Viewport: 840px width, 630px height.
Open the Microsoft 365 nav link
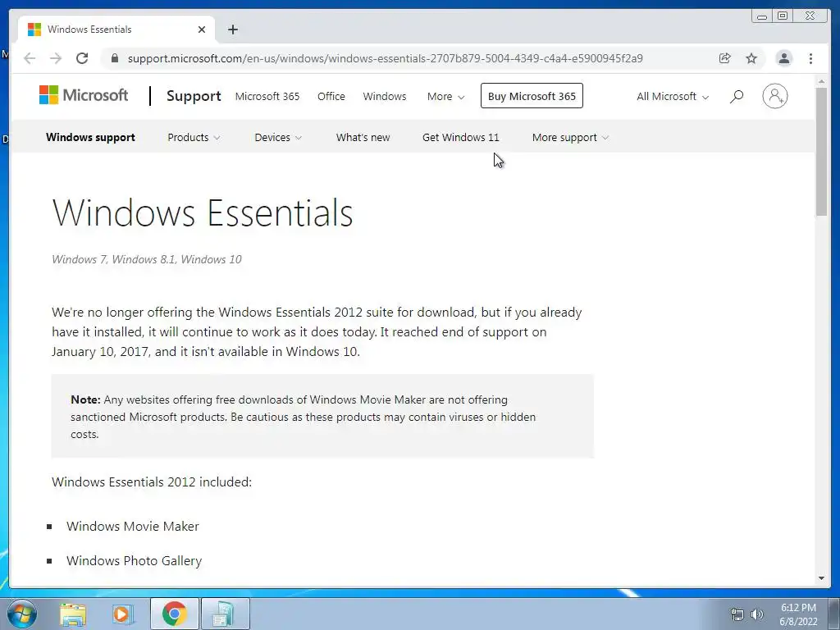[267, 97]
